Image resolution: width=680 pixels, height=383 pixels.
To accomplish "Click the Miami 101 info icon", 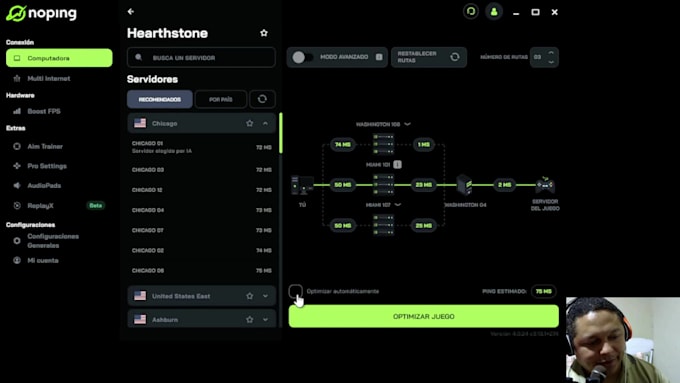I will click(397, 164).
